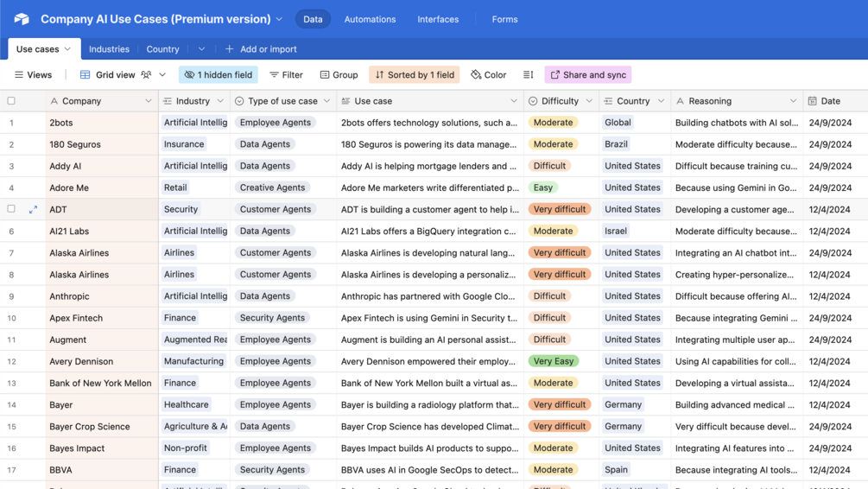Click the Country field type icon
The height and width of the screenshot is (489, 868).
pos(608,101)
